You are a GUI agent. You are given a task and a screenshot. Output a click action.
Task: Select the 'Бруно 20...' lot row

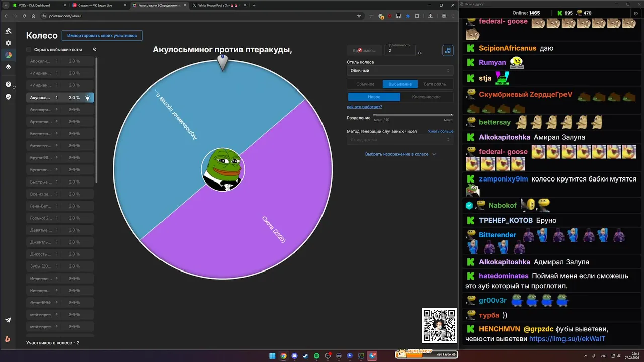60,158
